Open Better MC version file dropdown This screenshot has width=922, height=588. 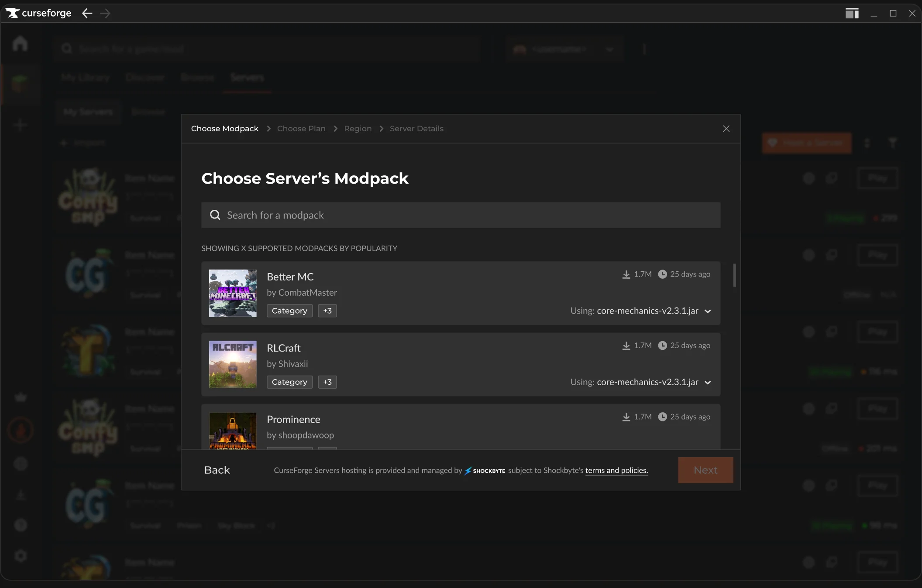pos(641,311)
